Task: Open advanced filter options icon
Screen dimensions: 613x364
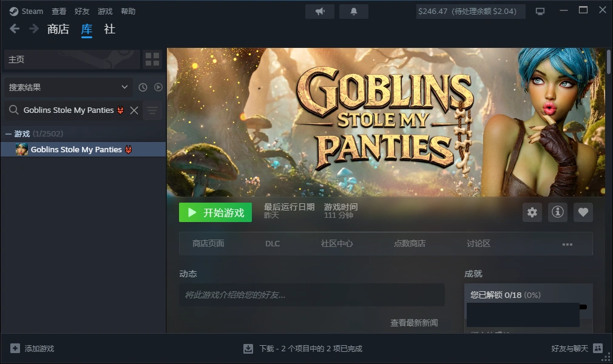Action: tap(152, 110)
